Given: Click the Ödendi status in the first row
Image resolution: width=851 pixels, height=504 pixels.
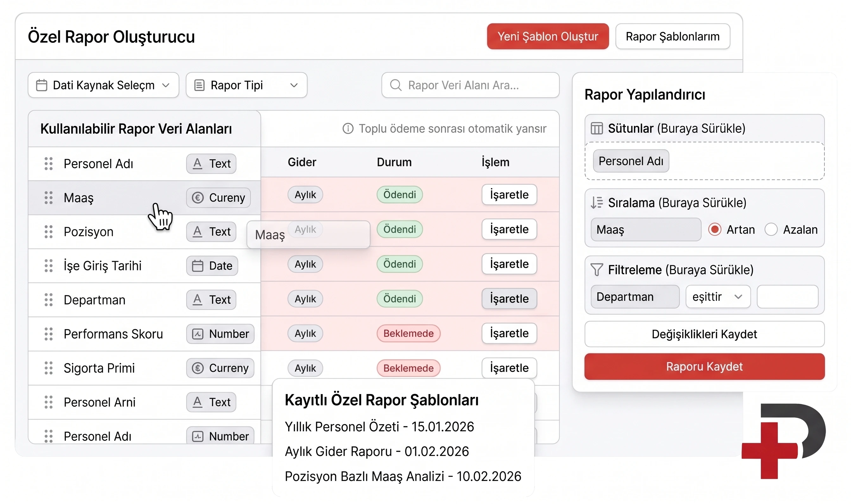Looking at the screenshot, I should tap(399, 195).
